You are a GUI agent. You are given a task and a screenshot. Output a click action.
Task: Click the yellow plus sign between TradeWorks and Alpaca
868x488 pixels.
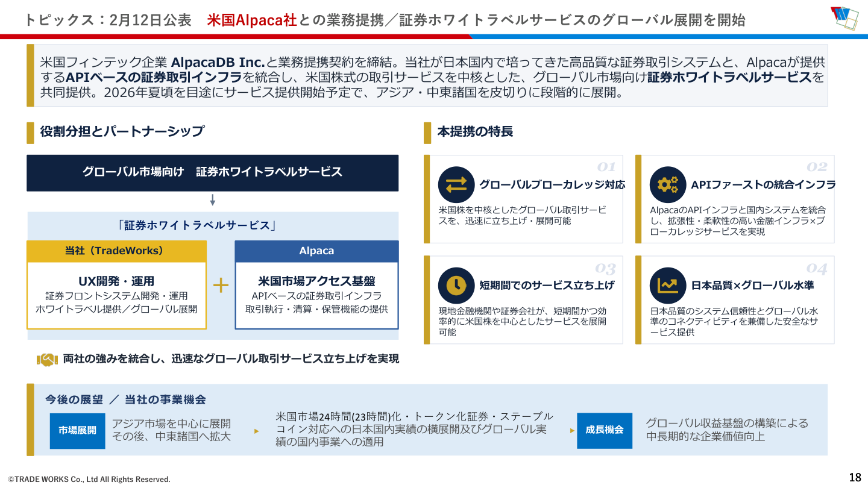point(221,285)
